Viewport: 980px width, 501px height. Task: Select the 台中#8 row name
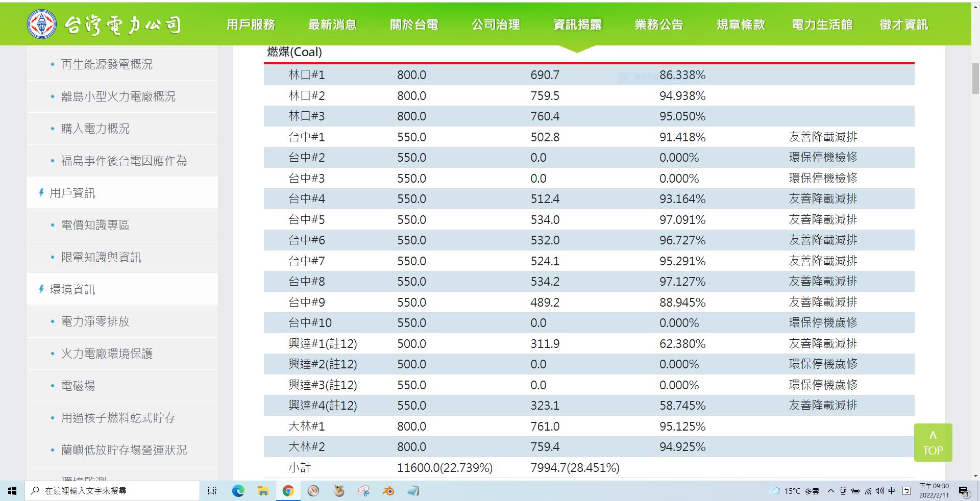307,281
